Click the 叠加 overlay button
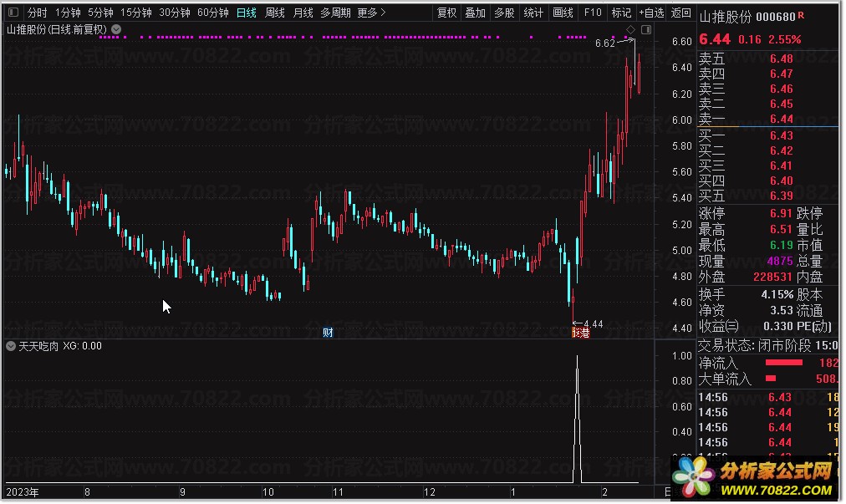Screen dimensions: 846x504 click(x=476, y=13)
